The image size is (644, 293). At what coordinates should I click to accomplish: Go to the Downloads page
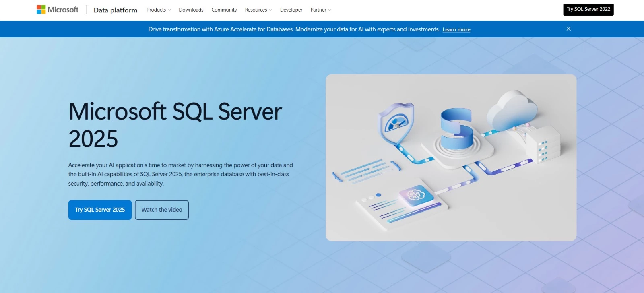pyautogui.click(x=191, y=10)
